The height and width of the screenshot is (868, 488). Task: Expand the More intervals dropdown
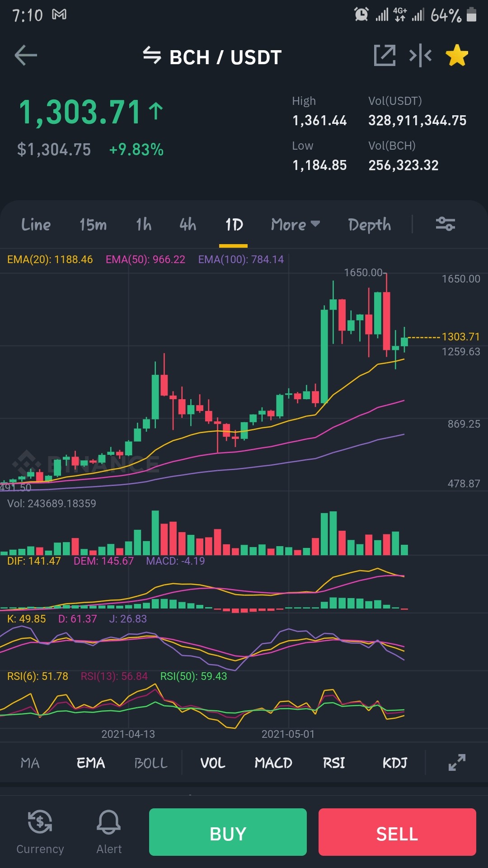tap(296, 225)
